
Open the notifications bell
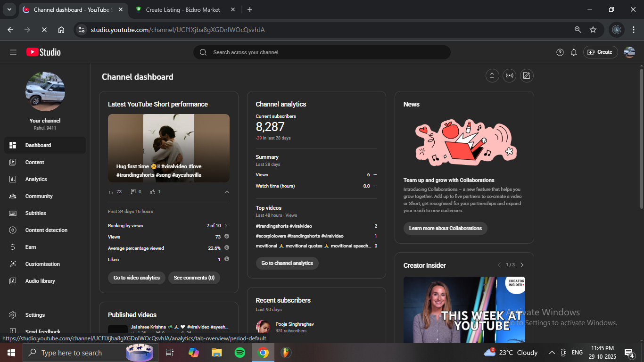point(574,52)
